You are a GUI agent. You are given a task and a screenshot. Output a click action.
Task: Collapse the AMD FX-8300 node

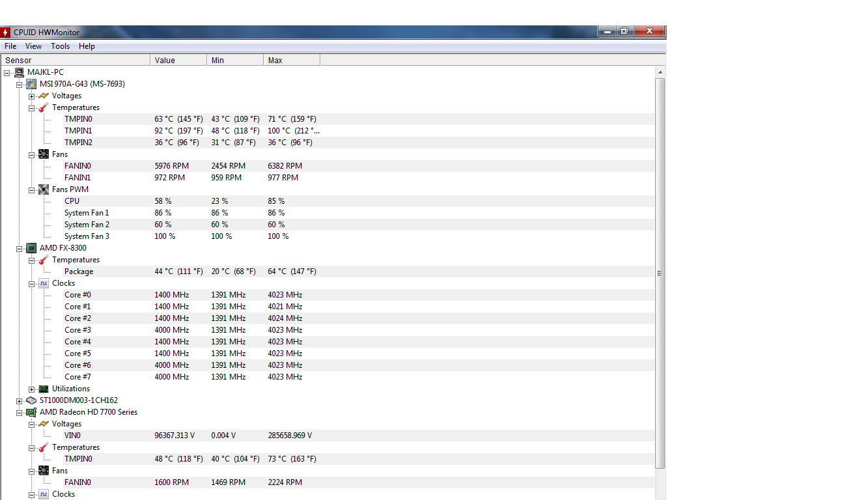[19, 249]
